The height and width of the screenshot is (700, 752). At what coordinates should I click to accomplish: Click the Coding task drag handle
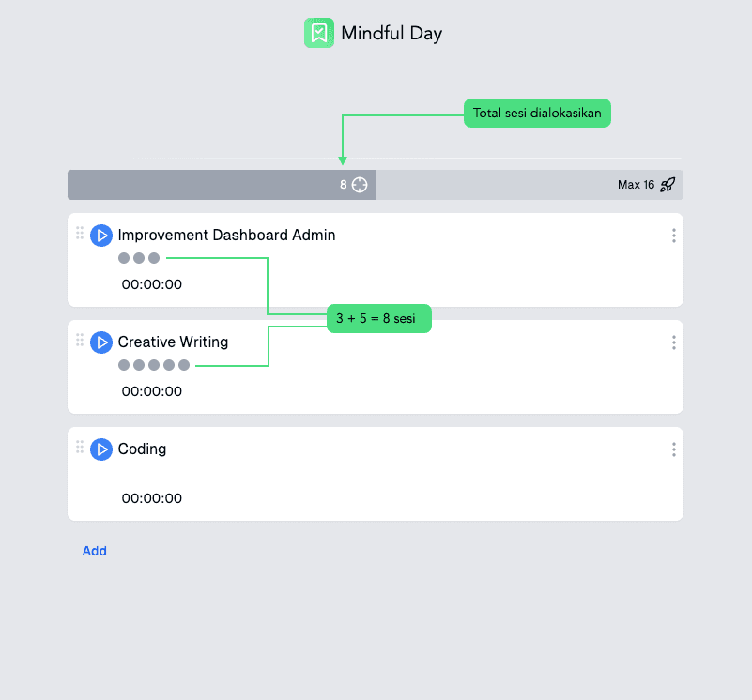(x=80, y=447)
